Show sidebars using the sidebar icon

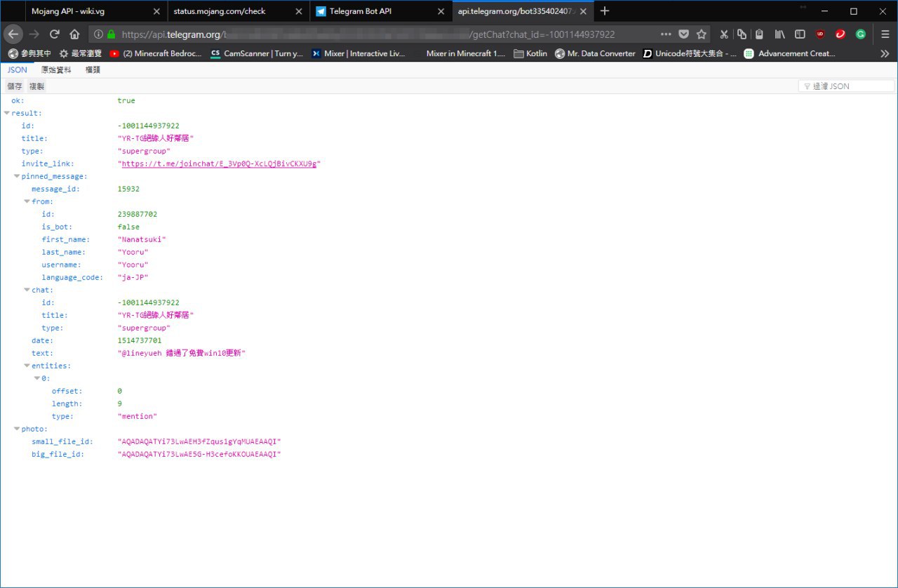coord(800,34)
